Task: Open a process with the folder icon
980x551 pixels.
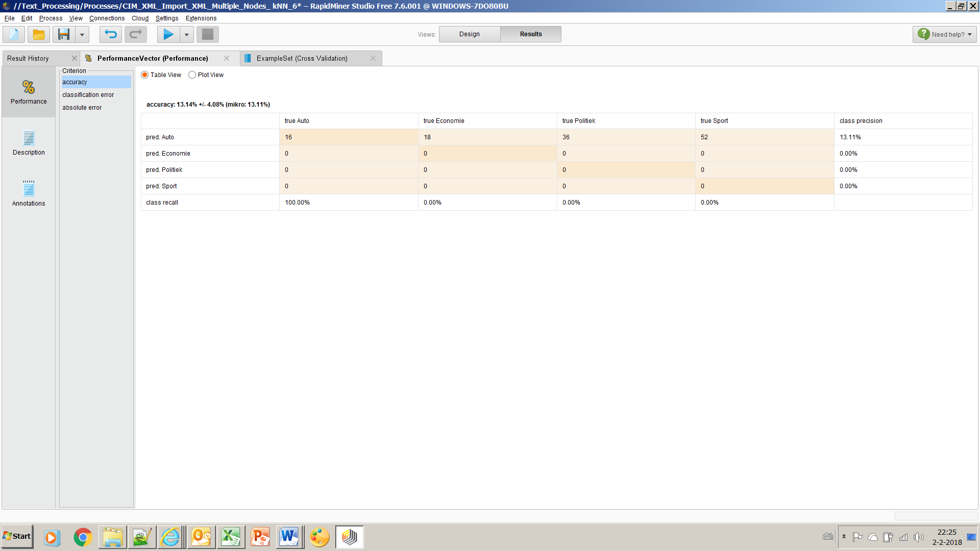Action: (38, 34)
